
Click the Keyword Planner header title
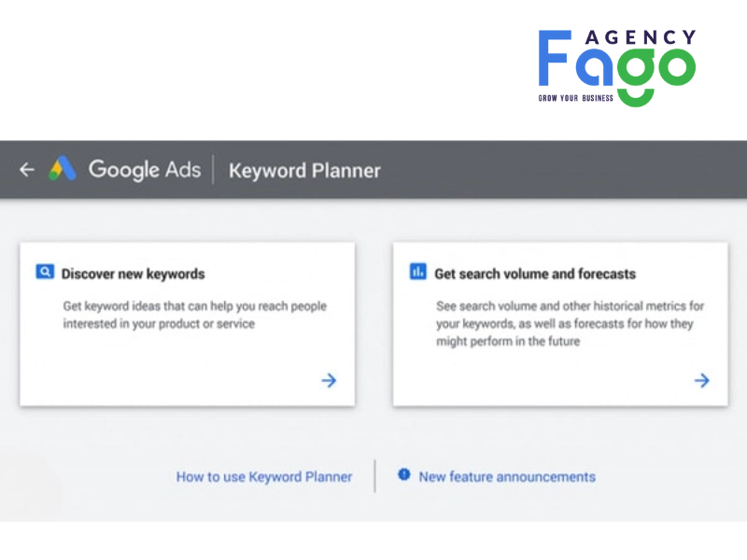coord(304,170)
